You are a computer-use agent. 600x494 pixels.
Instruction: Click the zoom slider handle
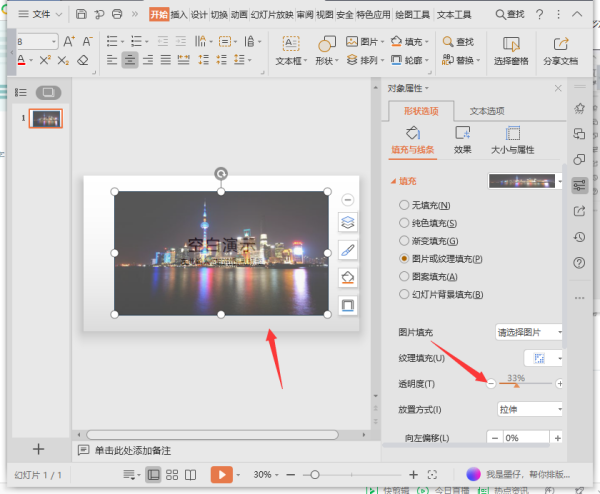315,475
